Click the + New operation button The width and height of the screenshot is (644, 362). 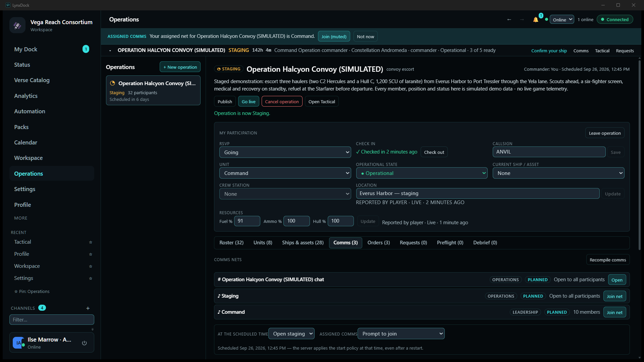(x=180, y=67)
